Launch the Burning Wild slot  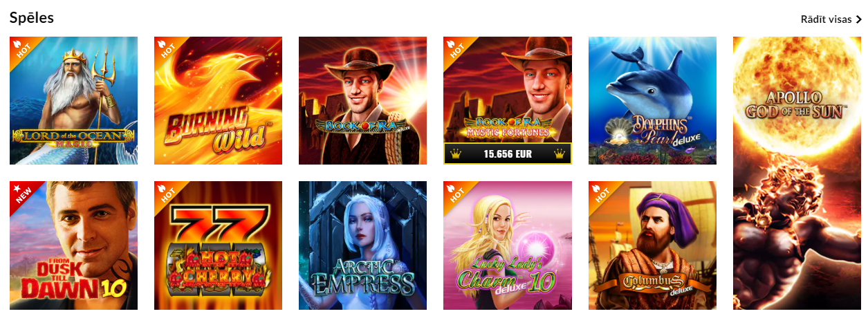[218, 100]
